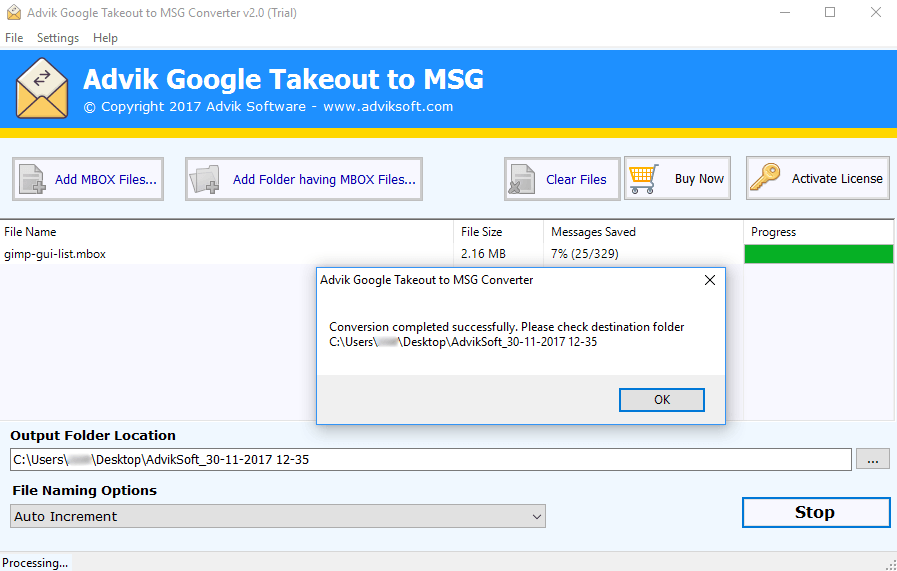Close the Advik converter main window

point(876,13)
